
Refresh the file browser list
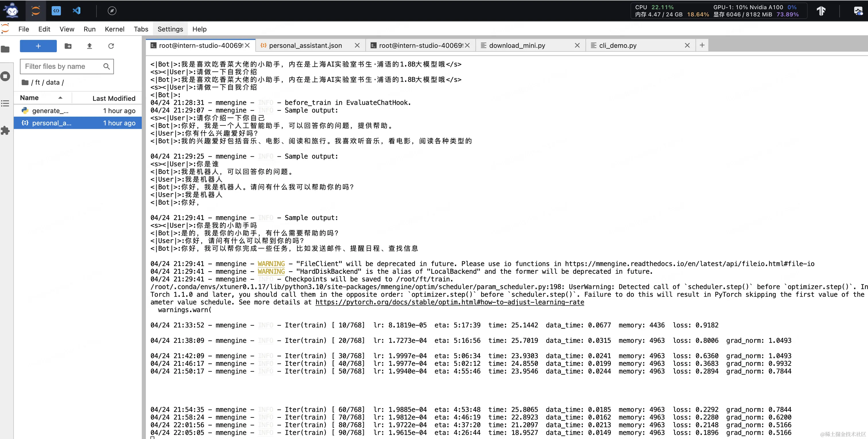pyautogui.click(x=111, y=46)
